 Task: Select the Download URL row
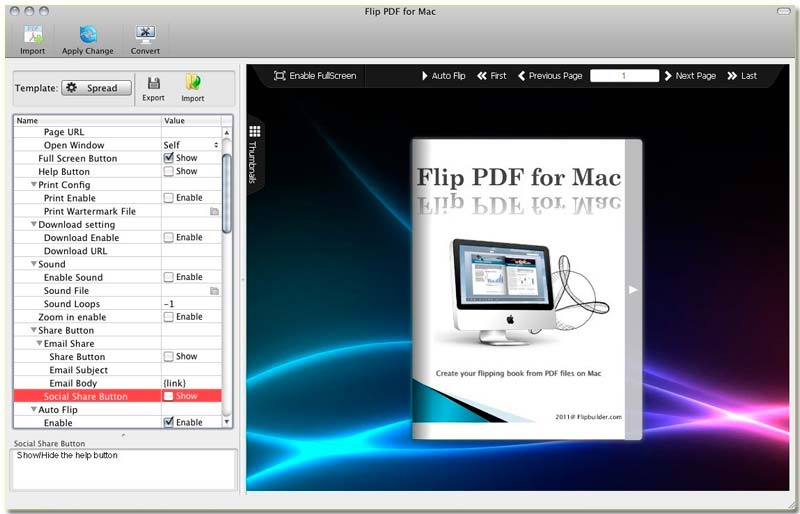118,251
